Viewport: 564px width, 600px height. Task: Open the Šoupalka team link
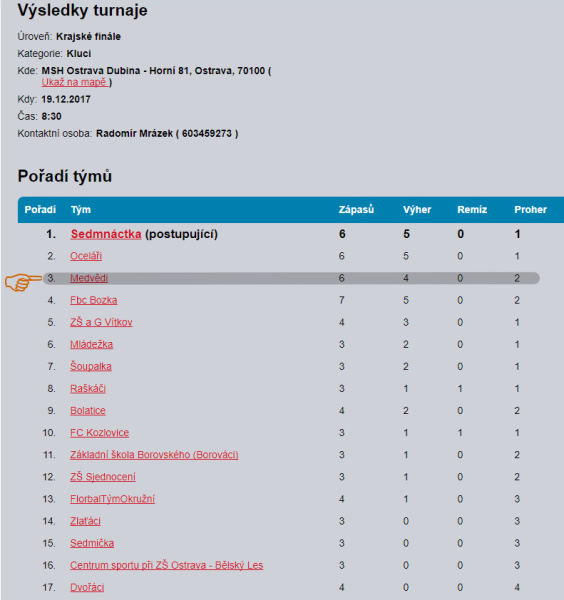pos(91,367)
